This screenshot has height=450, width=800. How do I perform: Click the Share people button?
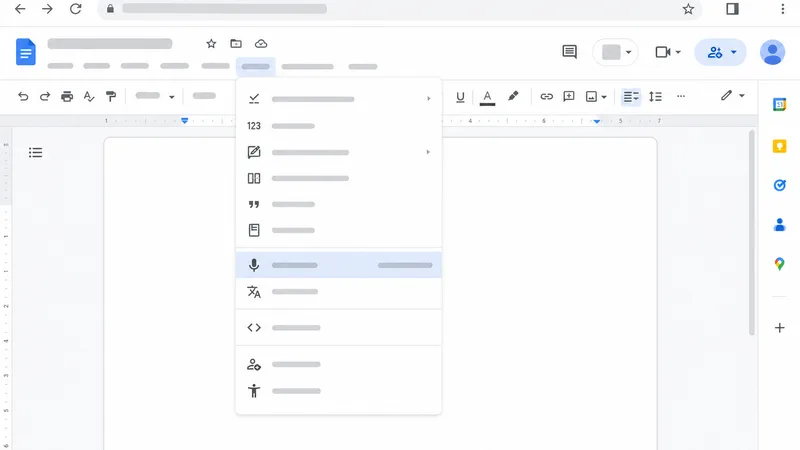[x=715, y=52]
